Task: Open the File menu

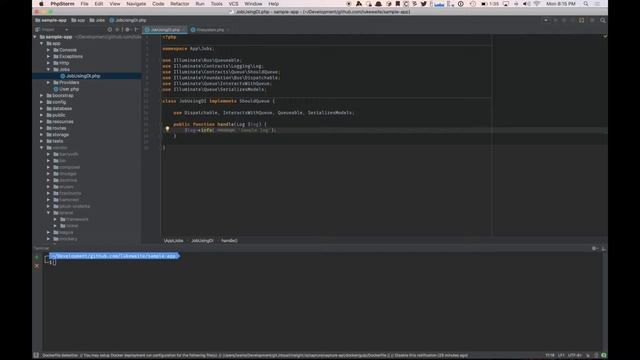Action: click(x=84, y=4)
